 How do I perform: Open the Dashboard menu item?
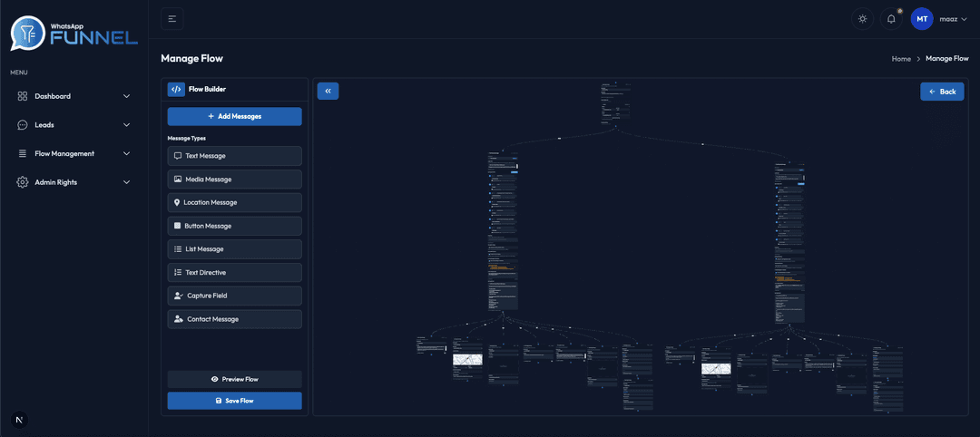pos(73,96)
